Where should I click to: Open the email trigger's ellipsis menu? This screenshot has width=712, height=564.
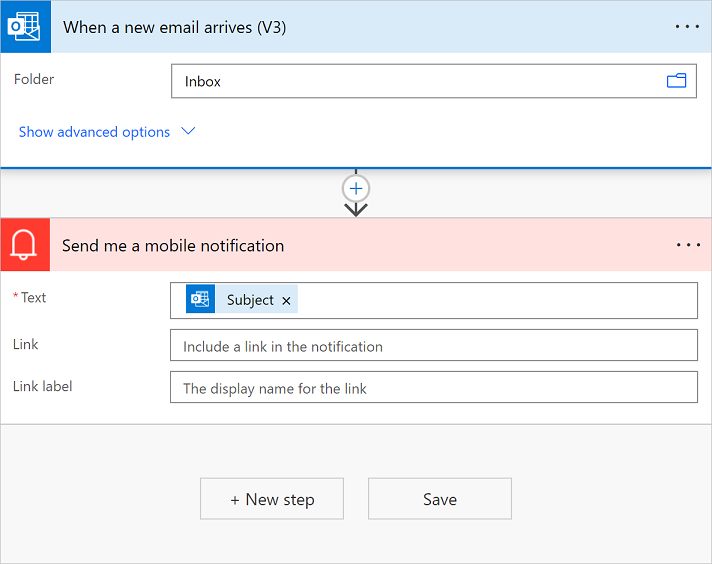(687, 27)
